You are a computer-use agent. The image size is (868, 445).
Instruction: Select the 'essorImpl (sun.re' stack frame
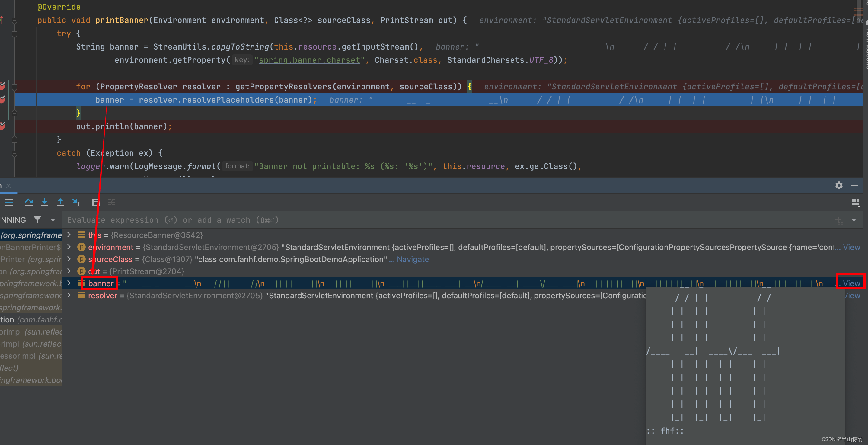tap(31, 356)
